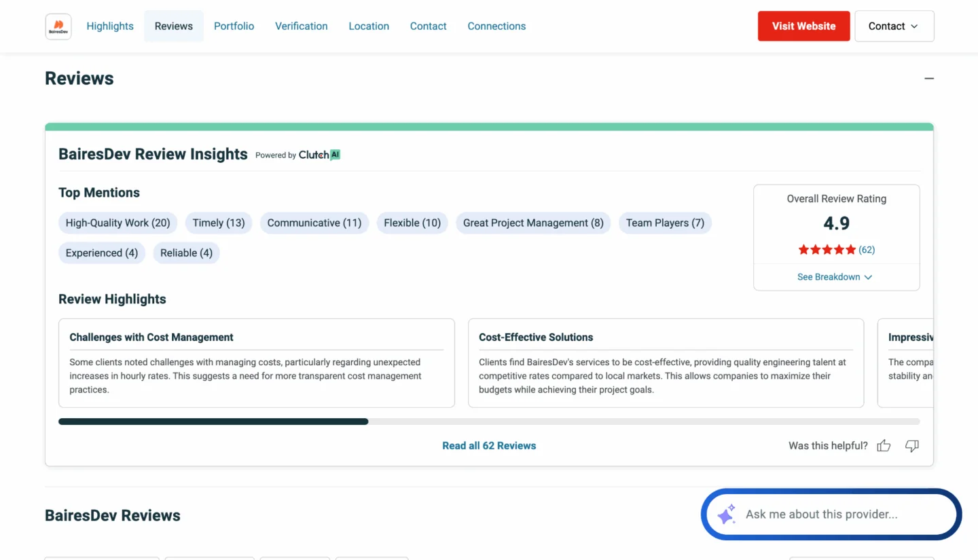Click the review highlights horizontal scrollbar
Screen dimensions: 978x560
(489, 422)
